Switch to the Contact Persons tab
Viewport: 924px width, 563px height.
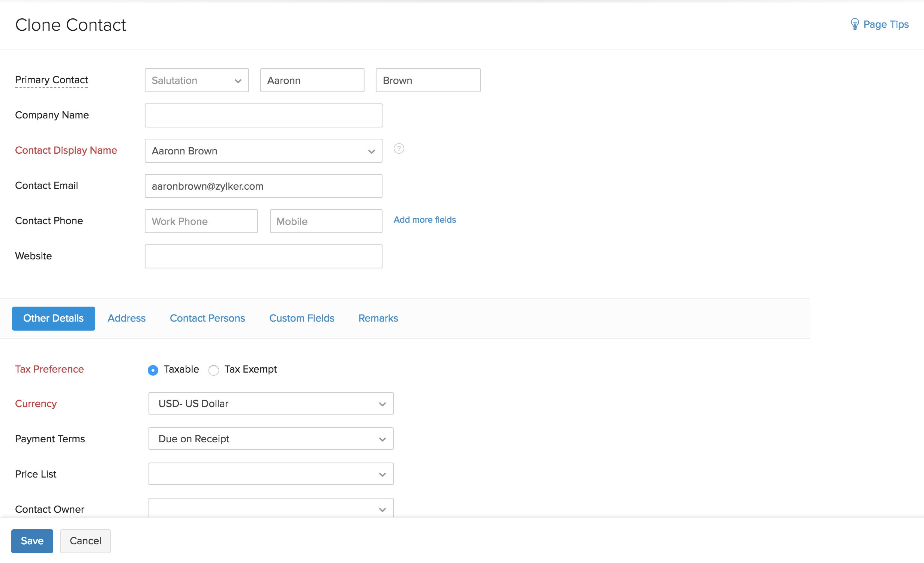coord(207,318)
